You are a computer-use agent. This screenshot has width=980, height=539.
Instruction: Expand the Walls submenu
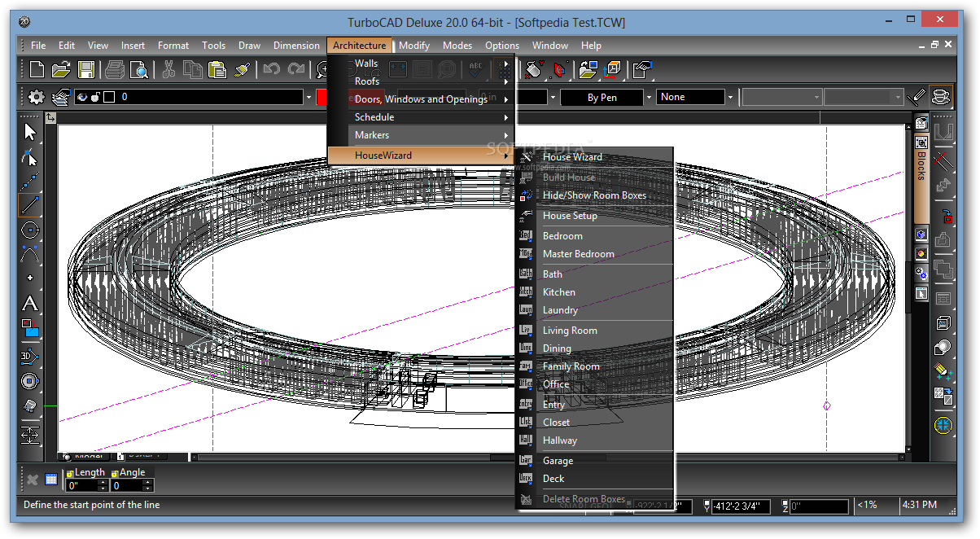pos(421,64)
